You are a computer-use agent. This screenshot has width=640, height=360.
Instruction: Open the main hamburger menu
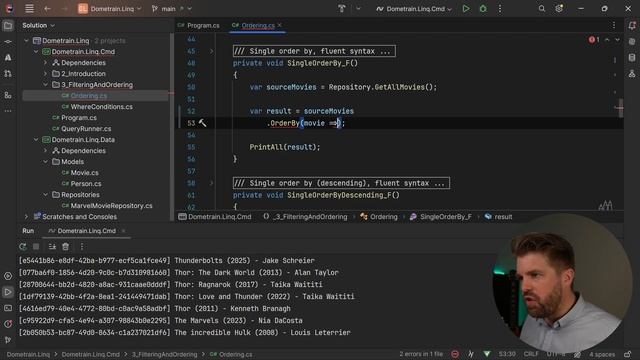(x=29, y=9)
